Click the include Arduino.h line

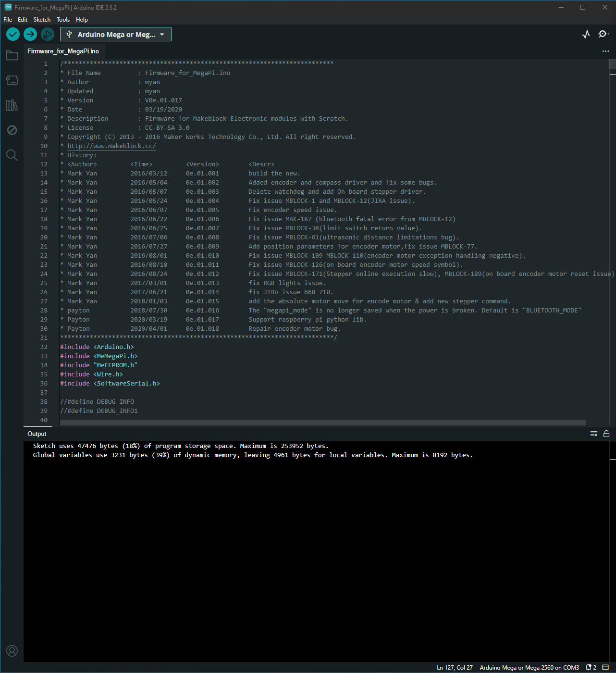coord(97,347)
